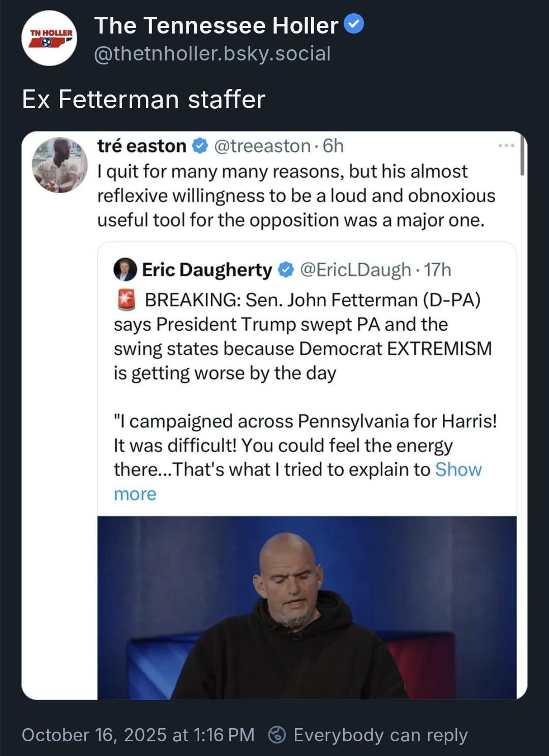The image size is (549, 756).
Task: Click the Ex Fetterman staffer post text
Action: 144,99
